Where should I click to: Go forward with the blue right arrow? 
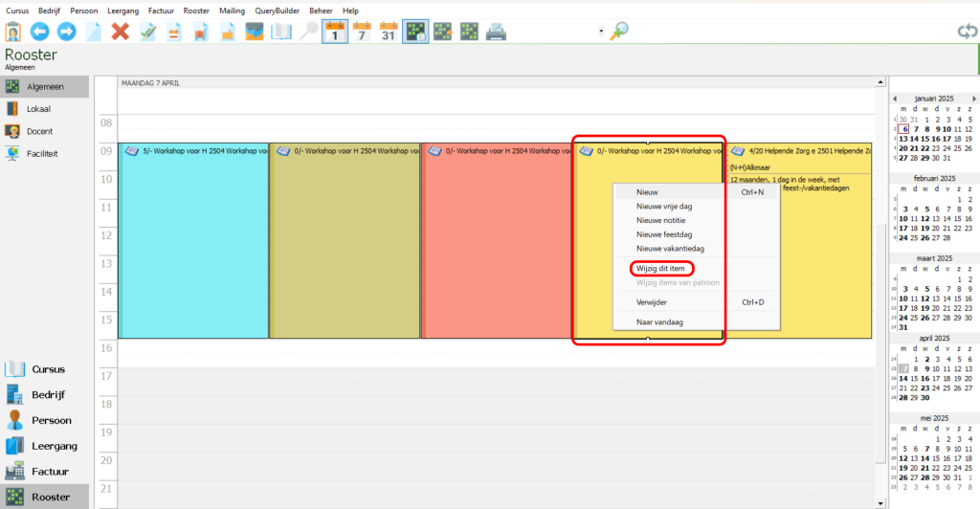[66, 32]
